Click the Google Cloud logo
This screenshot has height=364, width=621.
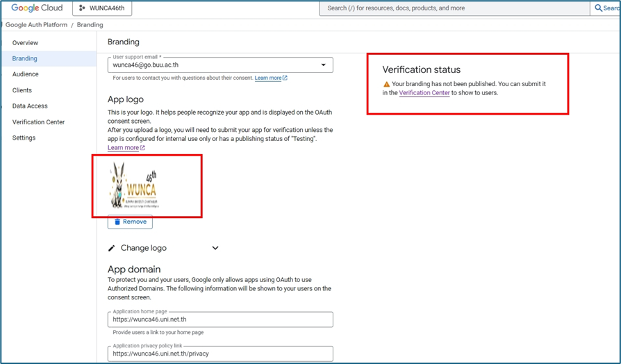tap(36, 8)
